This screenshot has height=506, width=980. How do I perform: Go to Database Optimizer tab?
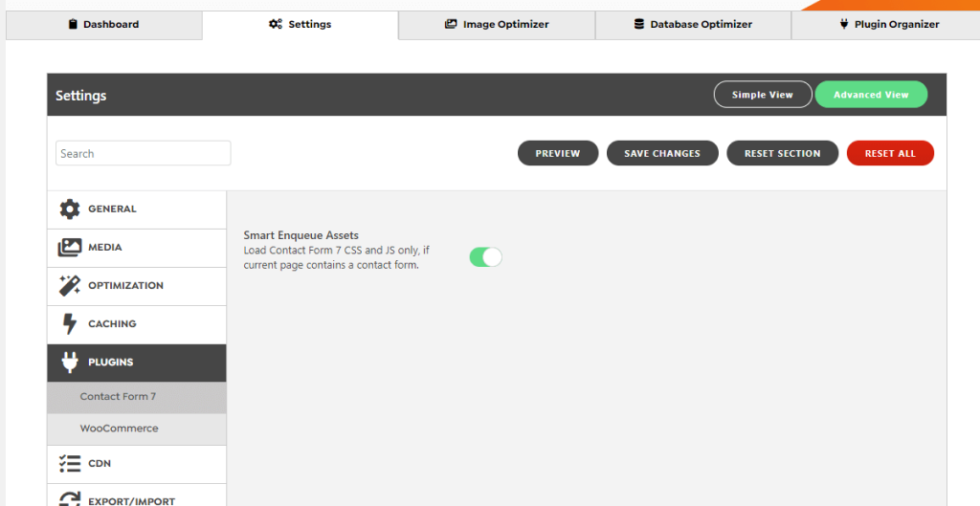[x=693, y=25]
